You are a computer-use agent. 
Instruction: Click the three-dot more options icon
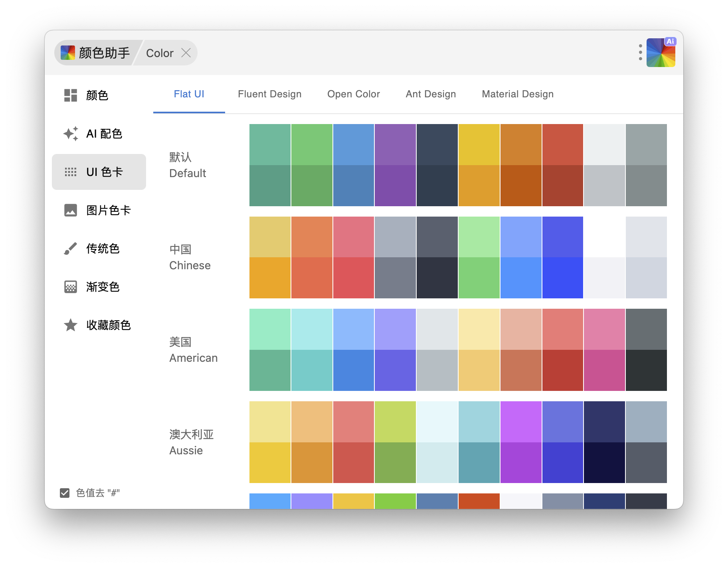coord(640,52)
